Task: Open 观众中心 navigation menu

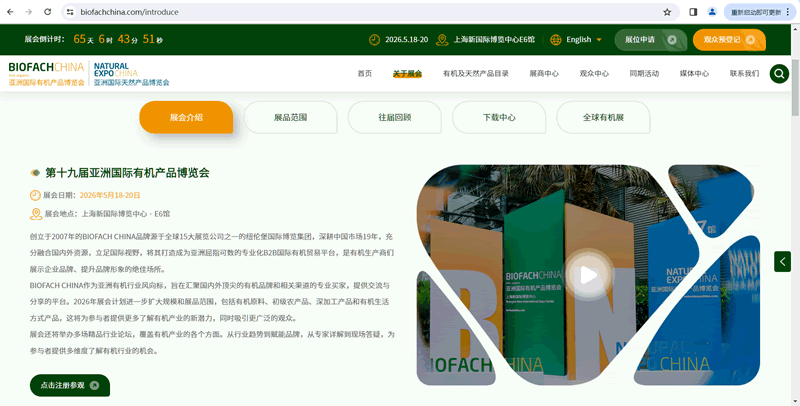Action: pyautogui.click(x=594, y=74)
